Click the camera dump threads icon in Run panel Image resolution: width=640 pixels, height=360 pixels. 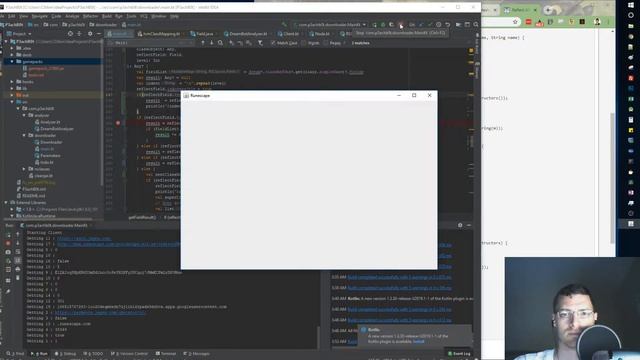click(x=8, y=252)
